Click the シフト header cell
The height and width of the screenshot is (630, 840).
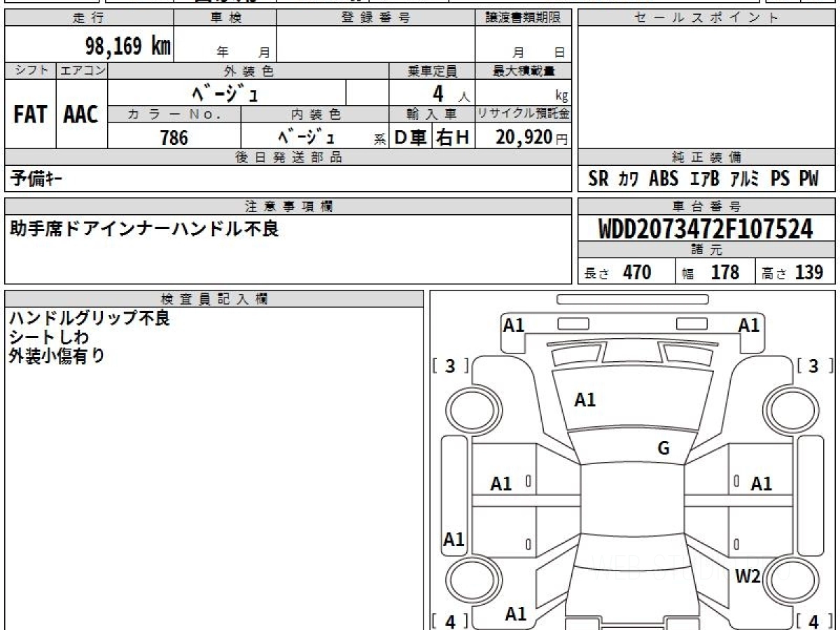click(x=30, y=71)
